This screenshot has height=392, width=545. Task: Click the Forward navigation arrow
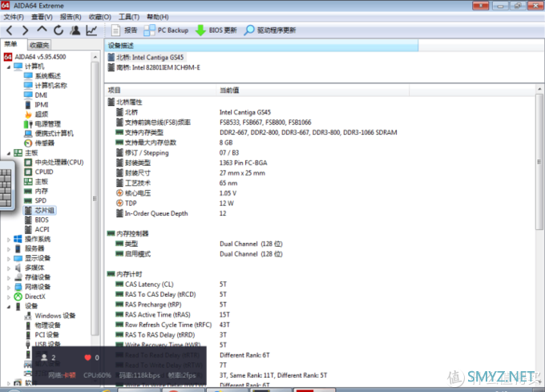point(25,30)
